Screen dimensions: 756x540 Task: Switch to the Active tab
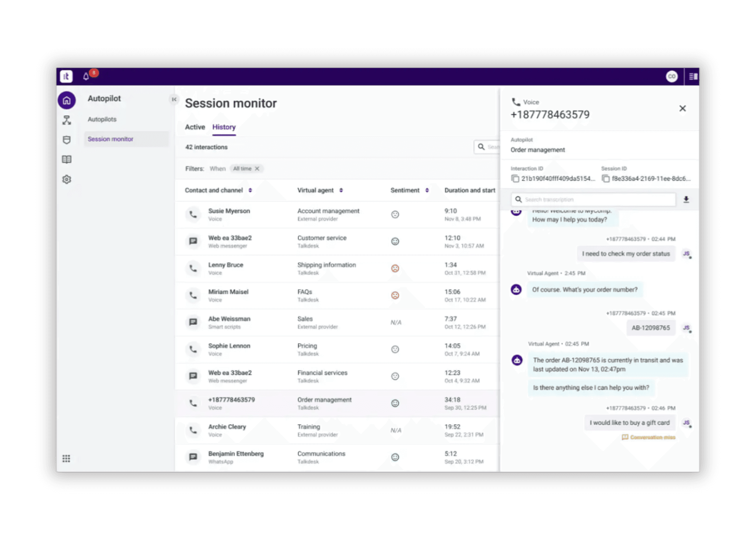[x=195, y=127]
